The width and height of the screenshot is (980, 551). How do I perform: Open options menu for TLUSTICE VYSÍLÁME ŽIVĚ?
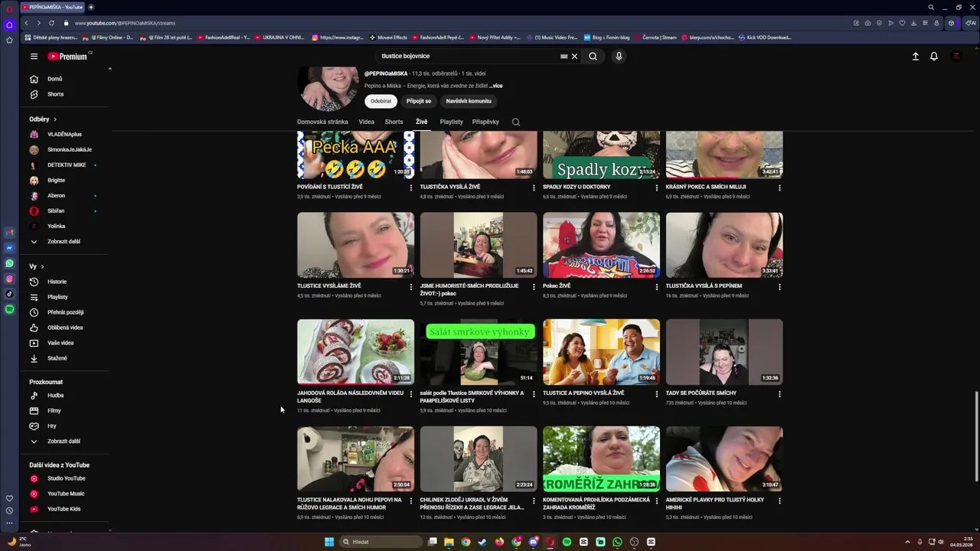point(411,287)
